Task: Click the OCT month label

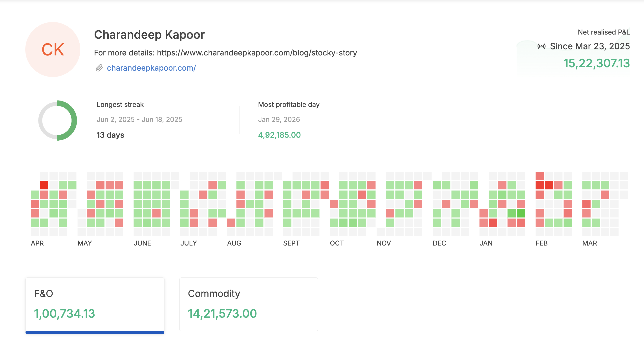Action: [337, 243]
